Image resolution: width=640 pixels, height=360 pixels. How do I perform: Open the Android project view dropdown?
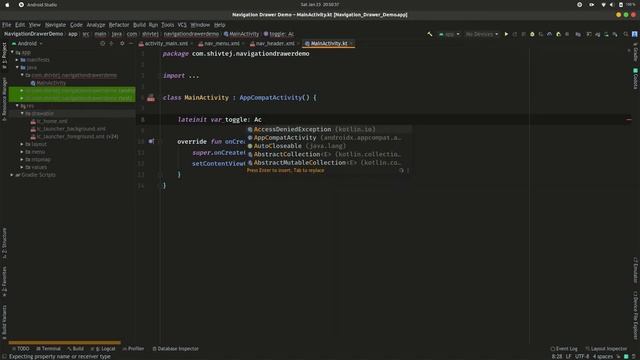(27, 43)
